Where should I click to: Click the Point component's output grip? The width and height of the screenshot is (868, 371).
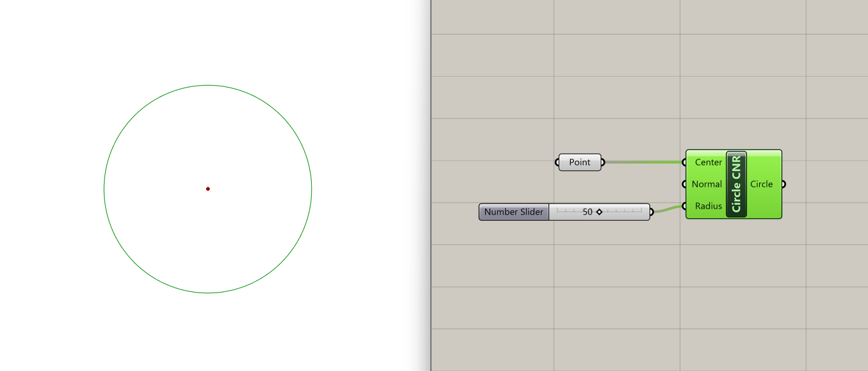click(603, 162)
